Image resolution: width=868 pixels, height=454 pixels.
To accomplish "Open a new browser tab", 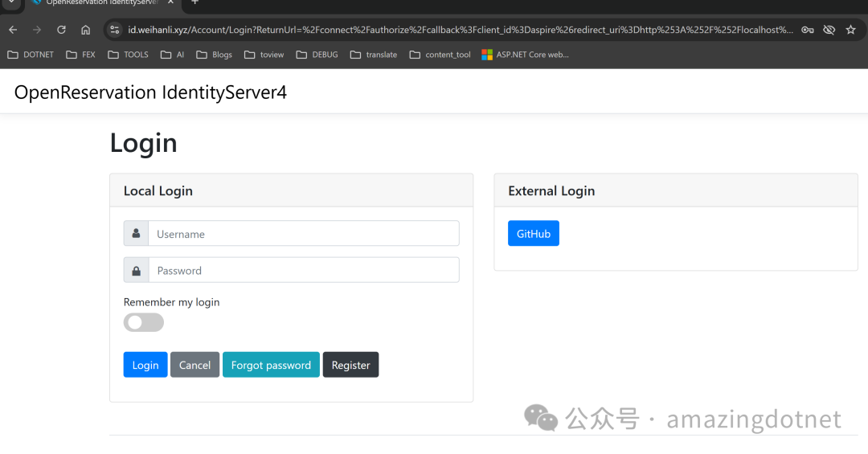I will pos(194,2).
